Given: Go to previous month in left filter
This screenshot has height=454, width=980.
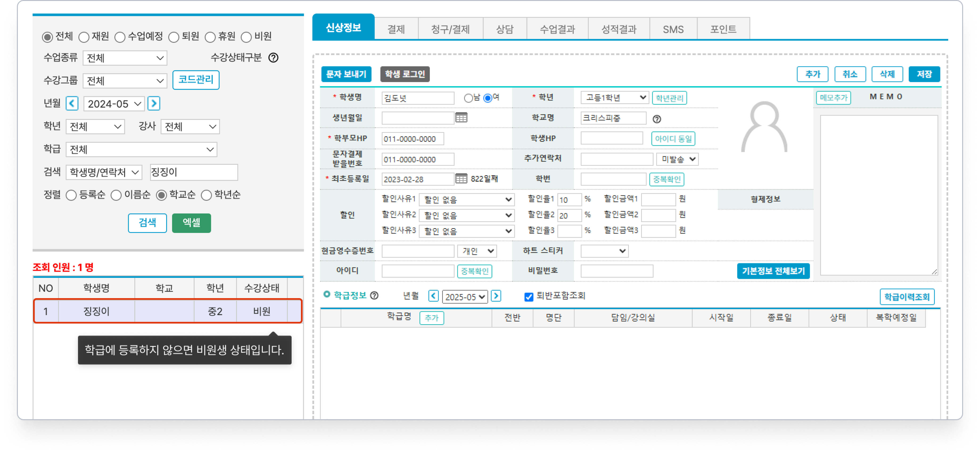Looking at the screenshot, I should [72, 103].
